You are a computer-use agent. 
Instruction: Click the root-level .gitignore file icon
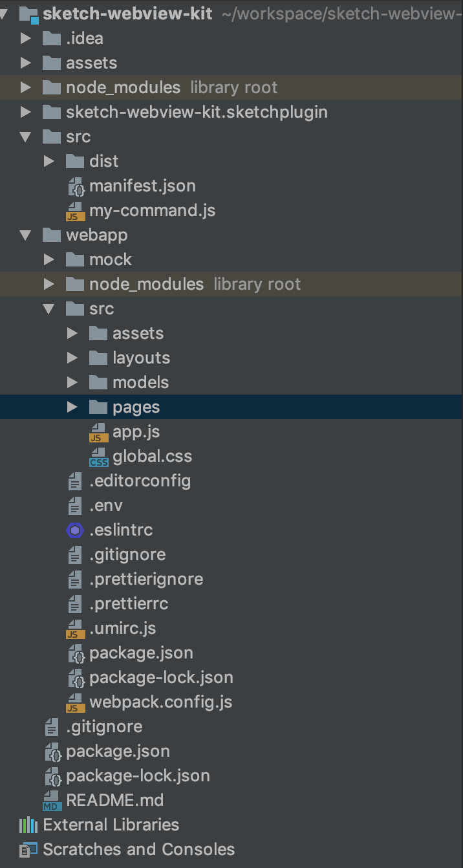tap(52, 726)
